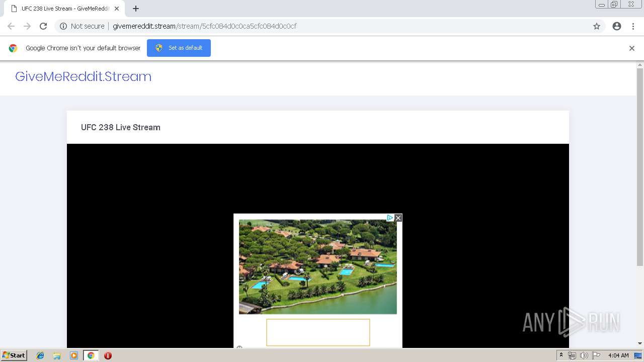
Task: Open the Chrome profile avatar
Action: click(617, 26)
